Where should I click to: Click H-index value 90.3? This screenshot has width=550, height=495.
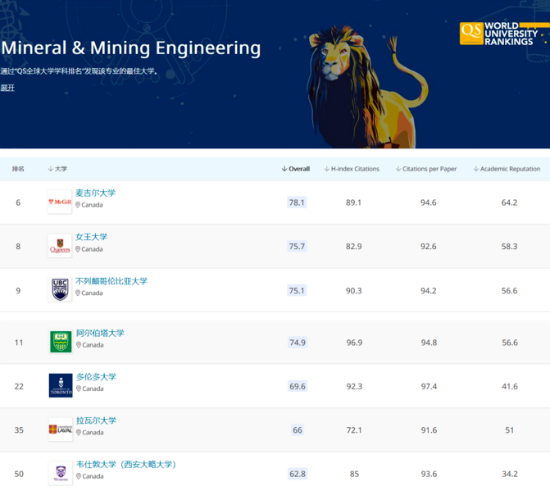click(354, 290)
